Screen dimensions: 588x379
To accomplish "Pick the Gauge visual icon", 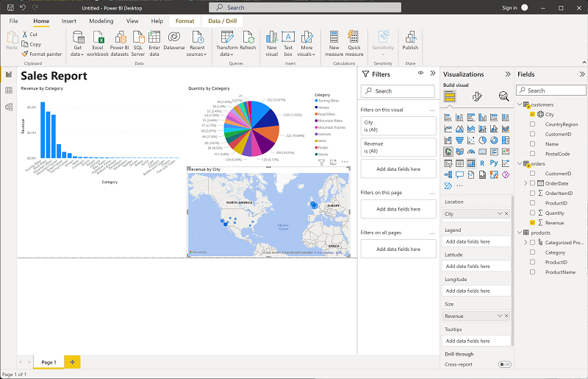I will pyautogui.click(x=471, y=152).
